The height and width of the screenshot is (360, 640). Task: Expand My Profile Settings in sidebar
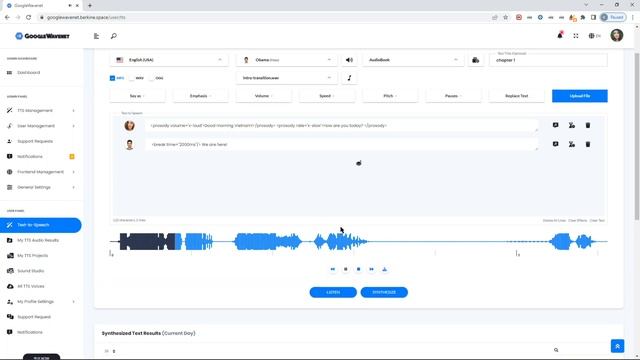pyautogui.click(x=41, y=302)
